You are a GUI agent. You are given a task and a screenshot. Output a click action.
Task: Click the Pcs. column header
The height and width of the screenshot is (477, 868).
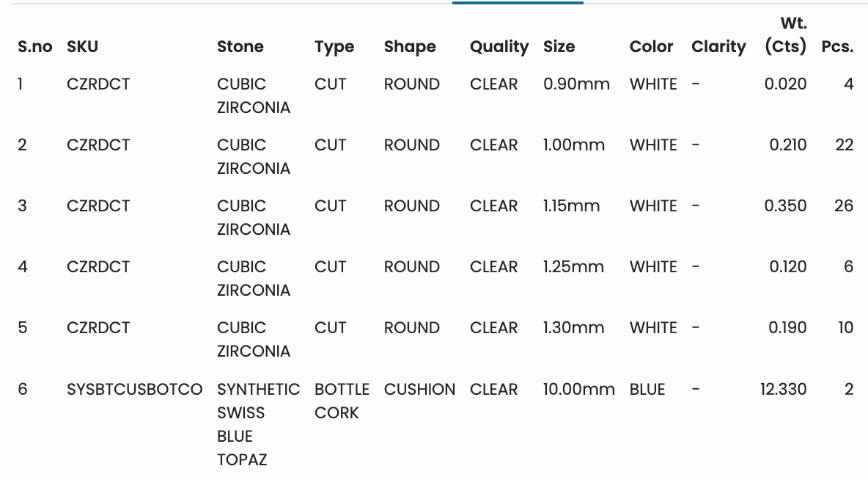pos(837,47)
